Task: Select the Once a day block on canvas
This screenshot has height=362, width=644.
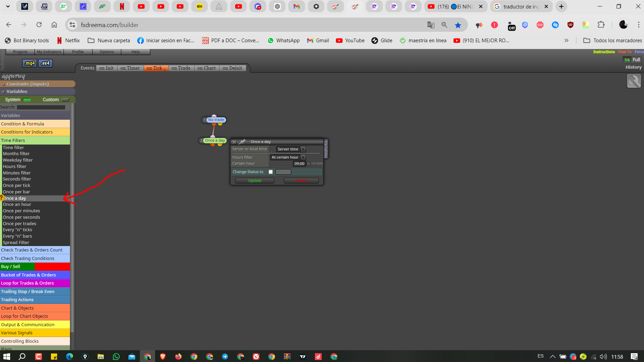Action: (215, 140)
